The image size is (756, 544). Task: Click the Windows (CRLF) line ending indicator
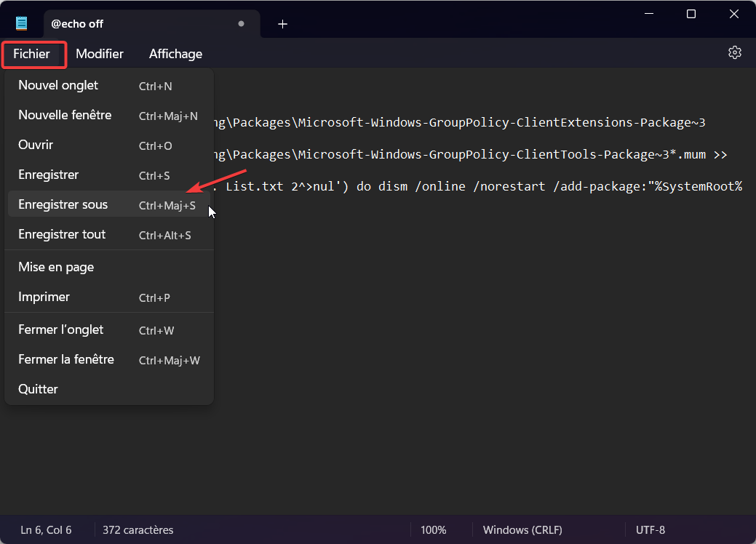point(522,530)
